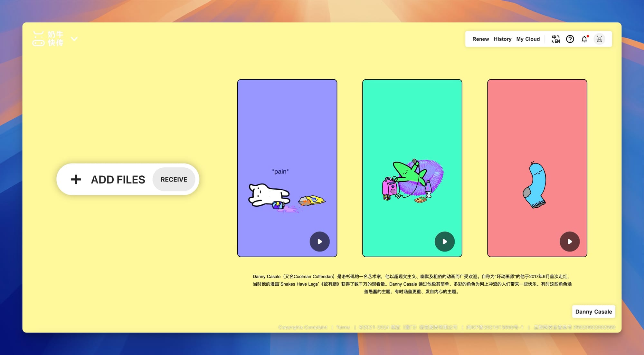Screen dimensions: 644x355
Task: Open the History page
Action: pyautogui.click(x=502, y=39)
